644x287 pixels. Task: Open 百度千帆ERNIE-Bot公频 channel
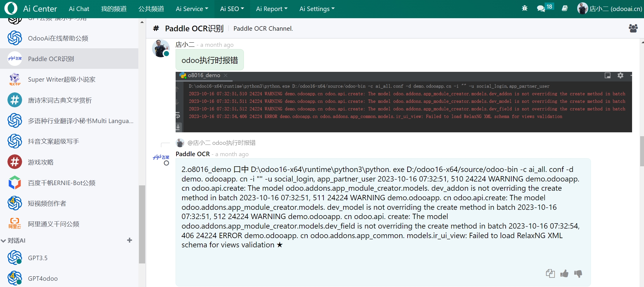tap(69, 183)
